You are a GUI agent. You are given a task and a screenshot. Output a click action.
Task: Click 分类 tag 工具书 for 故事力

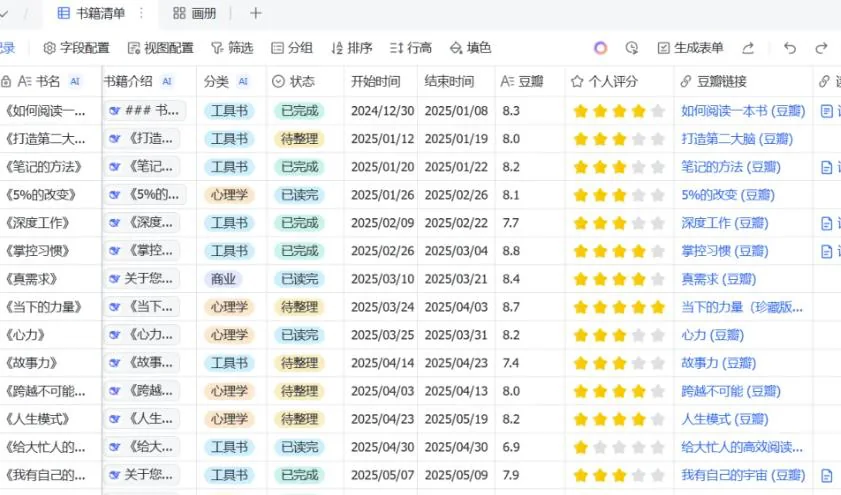(229, 363)
